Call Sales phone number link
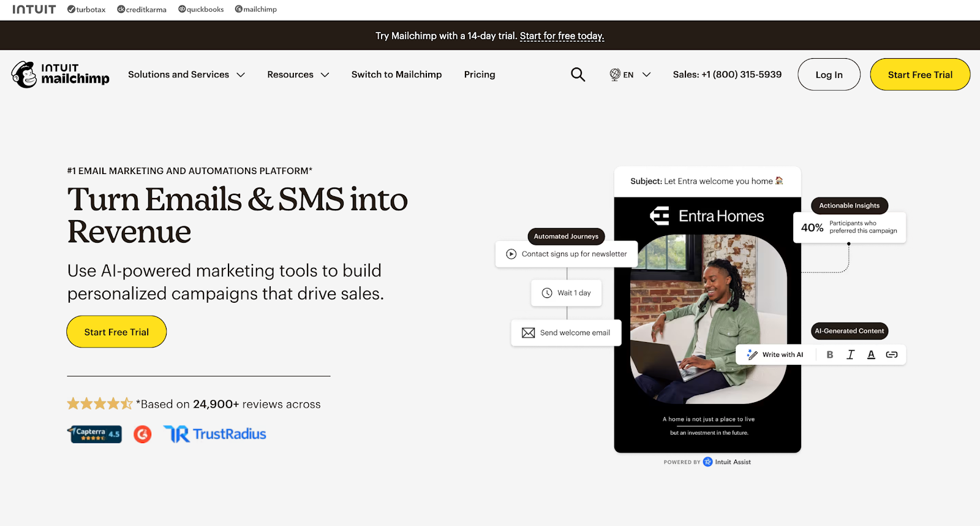The image size is (980, 526). click(727, 74)
